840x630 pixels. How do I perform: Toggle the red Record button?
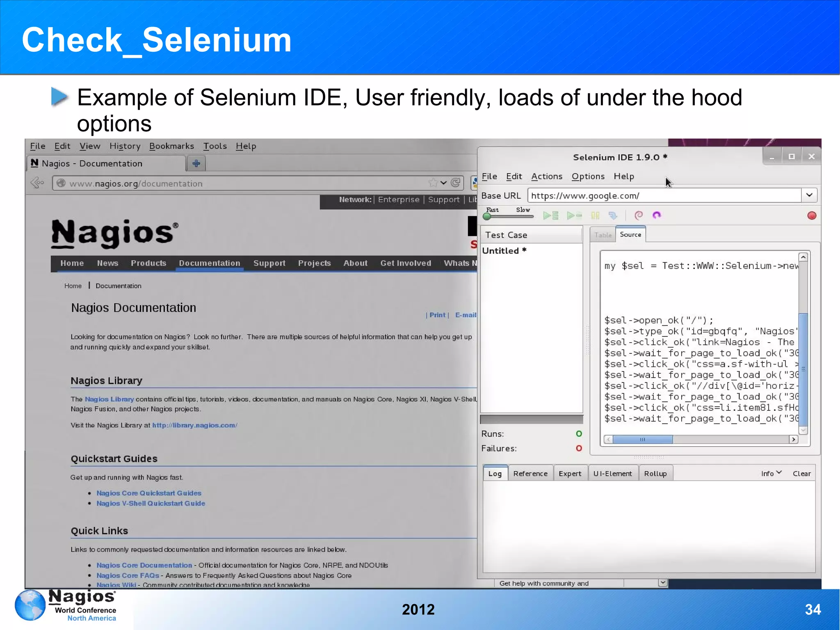tap(812, 215)
